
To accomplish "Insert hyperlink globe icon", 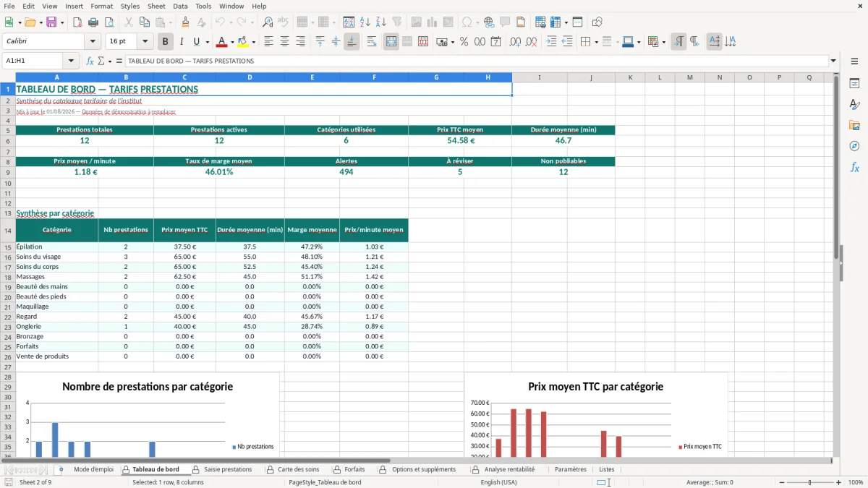I will 489,22.
